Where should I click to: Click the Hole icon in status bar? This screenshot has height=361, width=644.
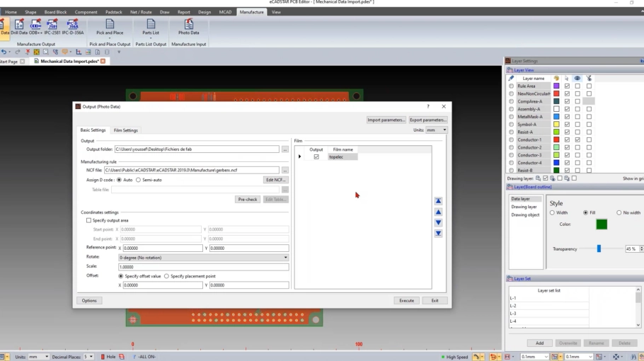click(x=103, y=357)
